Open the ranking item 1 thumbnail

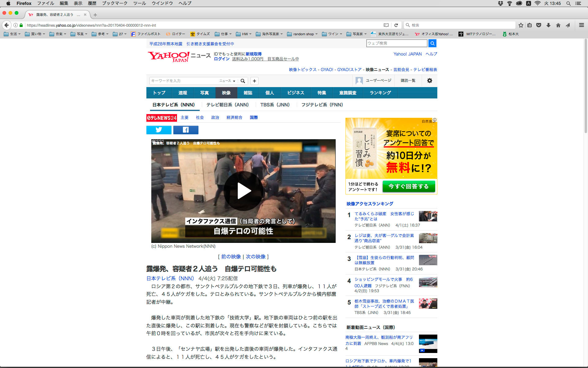click(428, 216)
